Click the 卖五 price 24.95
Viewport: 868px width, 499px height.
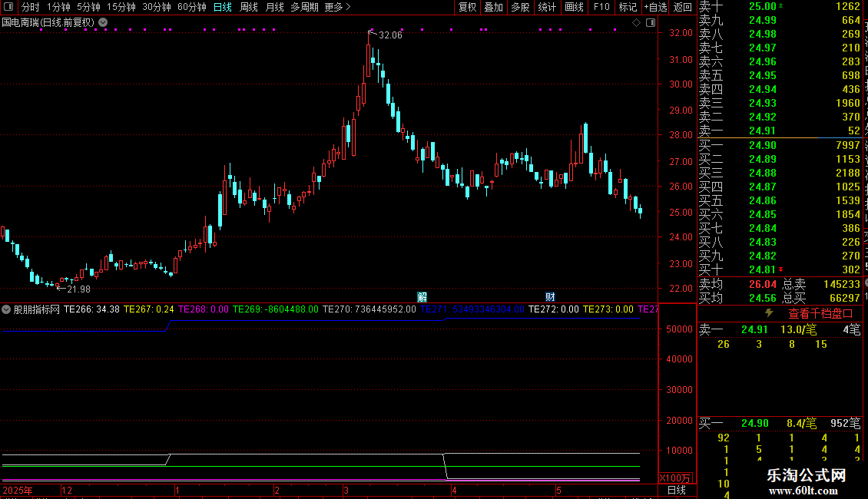(x=762, y=75)
